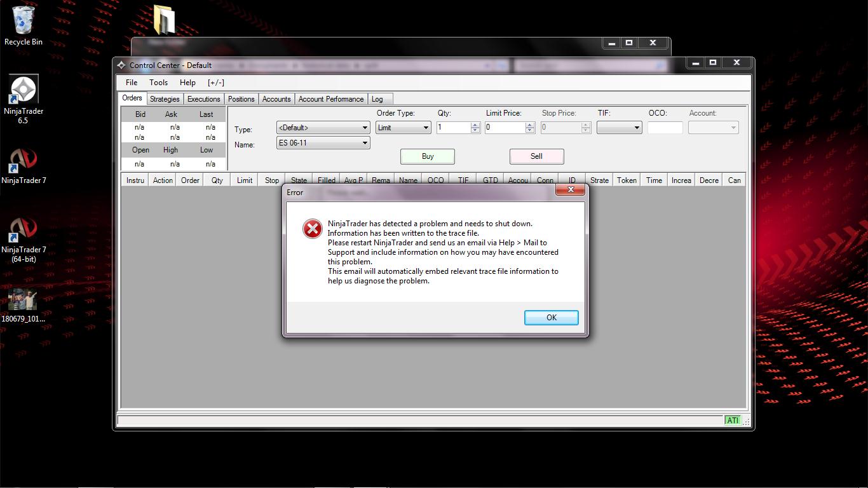This screenshot has width=868, height=488.
Task: Sort by the Decre column header
Action: (x=709, y=180)
